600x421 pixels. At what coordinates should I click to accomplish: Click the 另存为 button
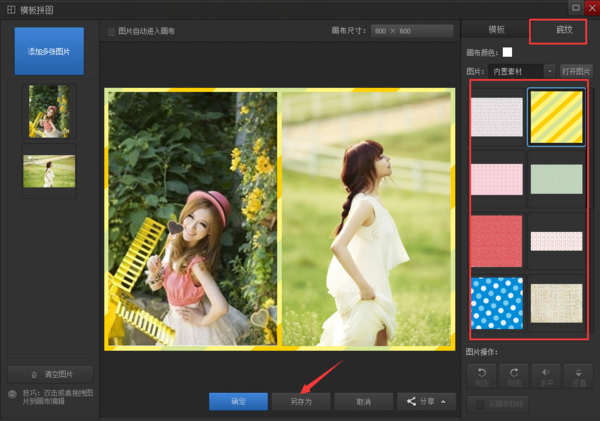(x=301, y=401)
